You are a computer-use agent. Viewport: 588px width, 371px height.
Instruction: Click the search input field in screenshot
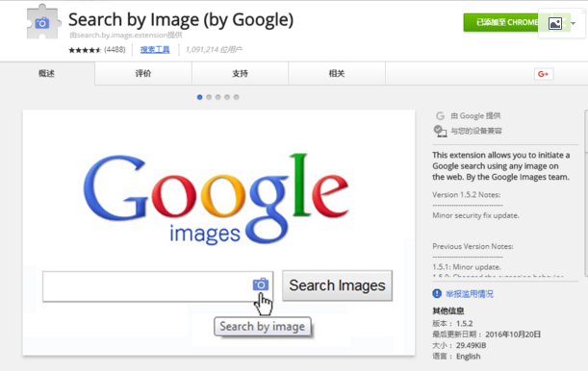(158, 286)
